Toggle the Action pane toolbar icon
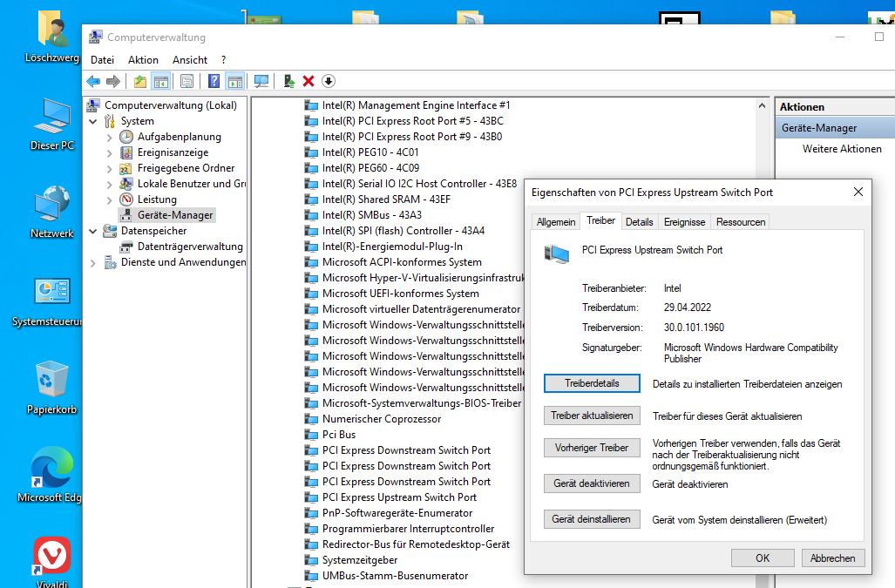 (x=234, y=82)
